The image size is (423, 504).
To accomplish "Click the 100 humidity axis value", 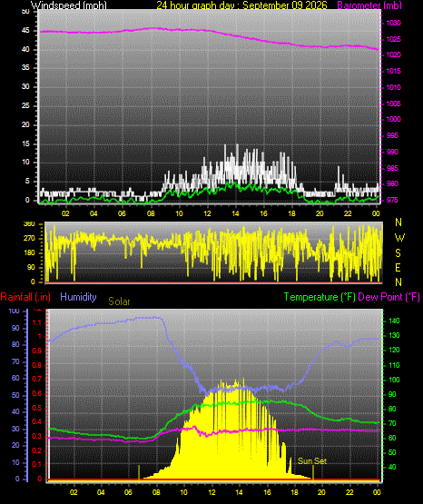I will 15,311.
